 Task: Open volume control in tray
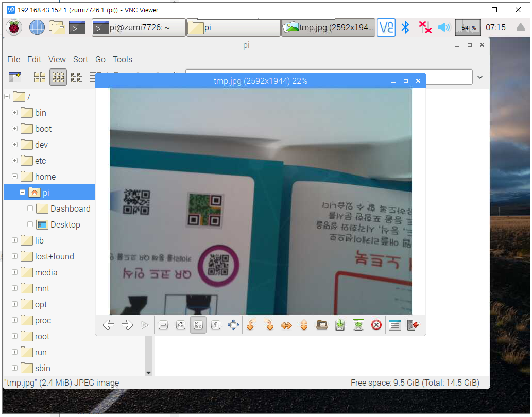(444, 27)
